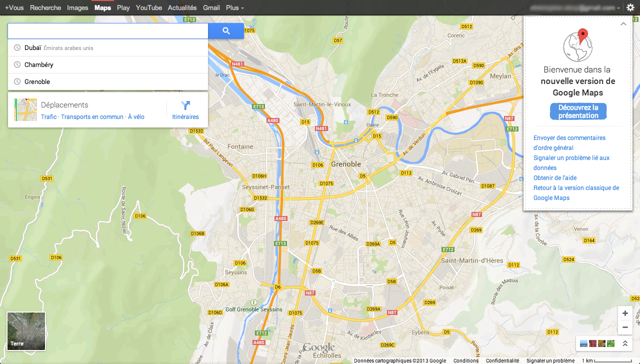Click the Itinéraires directions arrow icon
This screenshot has width=640, height=364.
click(x=185, y=105)
